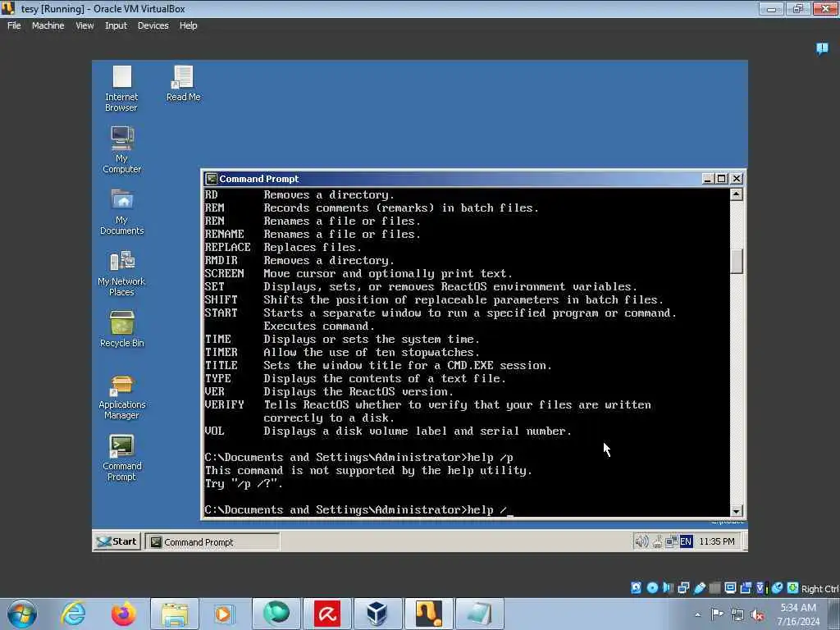
Task: Click VirtualBox mouse integration status icon
Action: [777, 587]
